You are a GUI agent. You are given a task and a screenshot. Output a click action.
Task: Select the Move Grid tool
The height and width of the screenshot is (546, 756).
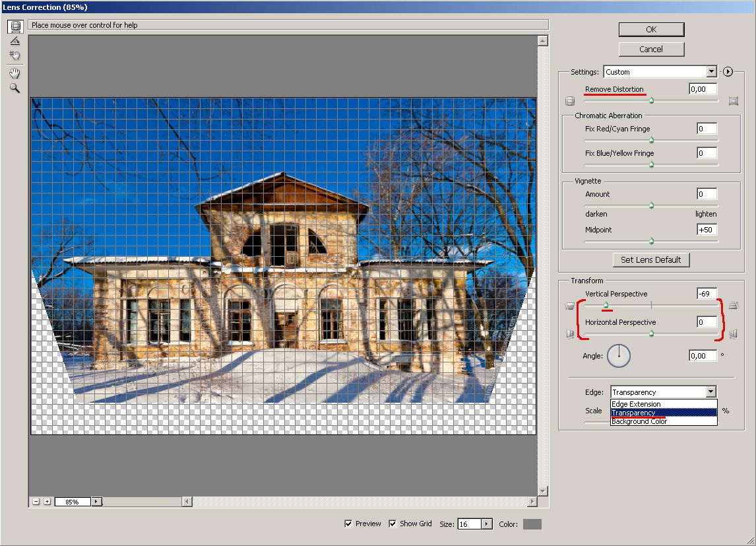15,55
